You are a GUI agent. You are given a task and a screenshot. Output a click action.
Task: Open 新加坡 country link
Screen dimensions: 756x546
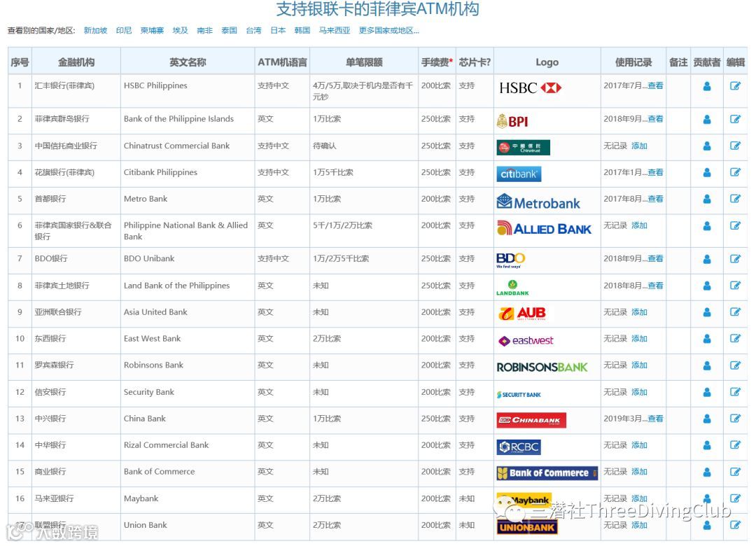tap(95, 30)
